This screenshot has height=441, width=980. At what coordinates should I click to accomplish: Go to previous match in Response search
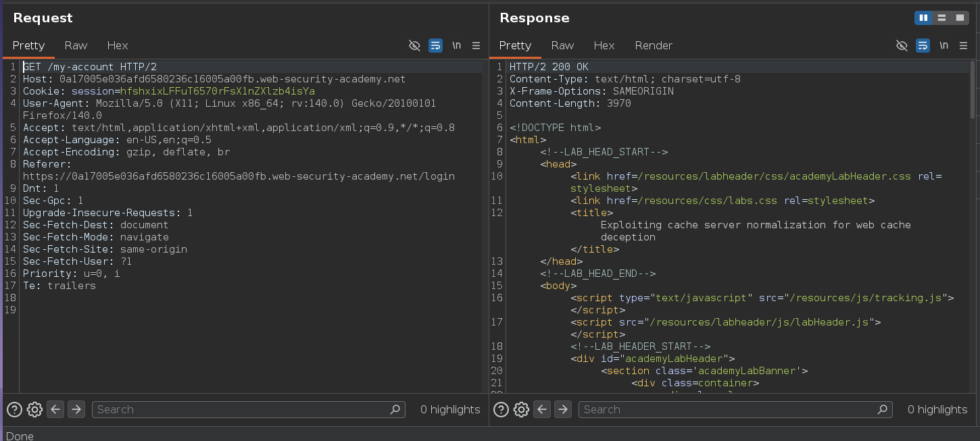coord(542,409)
